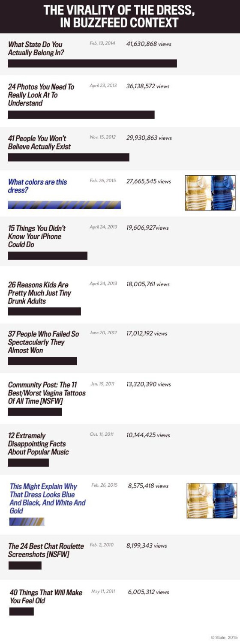Click the 'Feb. 26, 2015' date next to 27,665,545 views

click(x=103, y=181)
